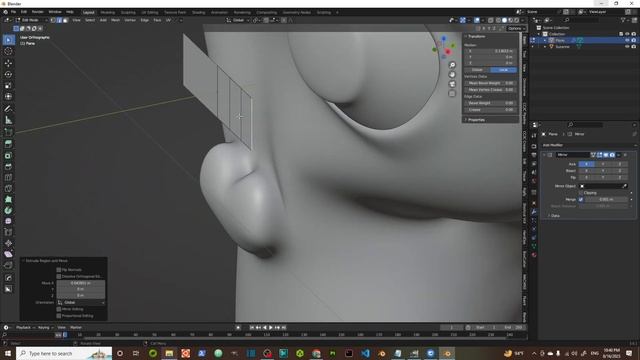Select the Bevel tool
This screenshot has width=640, height=360.
point(8,166)
